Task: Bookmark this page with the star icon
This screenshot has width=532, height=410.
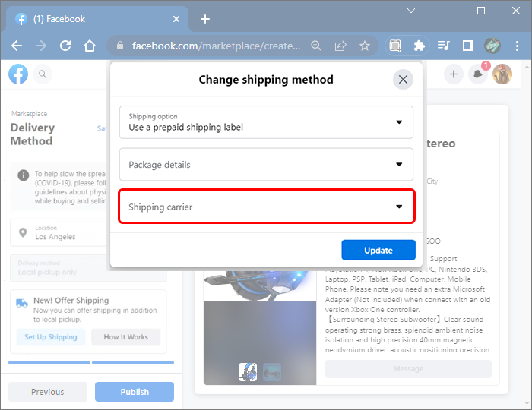Action: (x=365, y=46)
